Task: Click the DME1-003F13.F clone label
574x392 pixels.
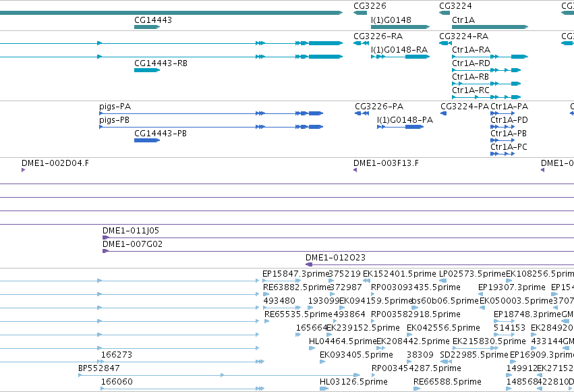Action: pyautogui.click(x=386, y=163)
